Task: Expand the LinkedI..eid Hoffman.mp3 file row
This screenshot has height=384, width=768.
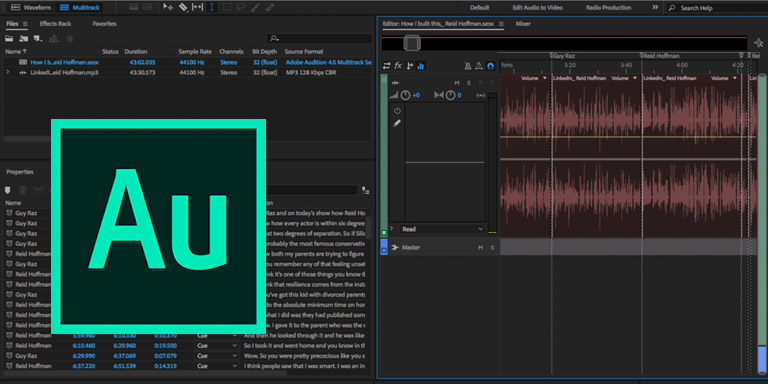Action: (x=7, y=72)
